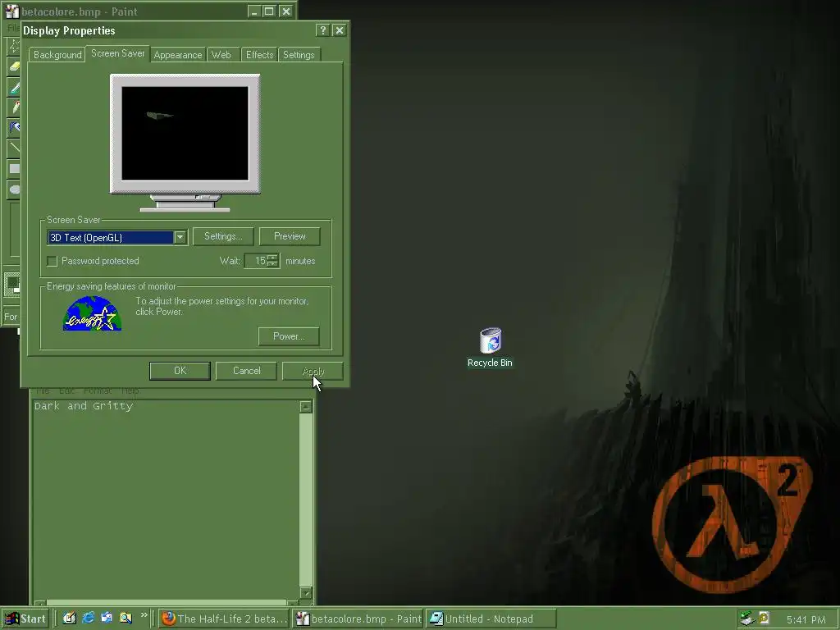This screenshot has height=630, width=840.
Task: Open the Notepad Format menu
Action: pyautogui.click(x=98, y=390)
